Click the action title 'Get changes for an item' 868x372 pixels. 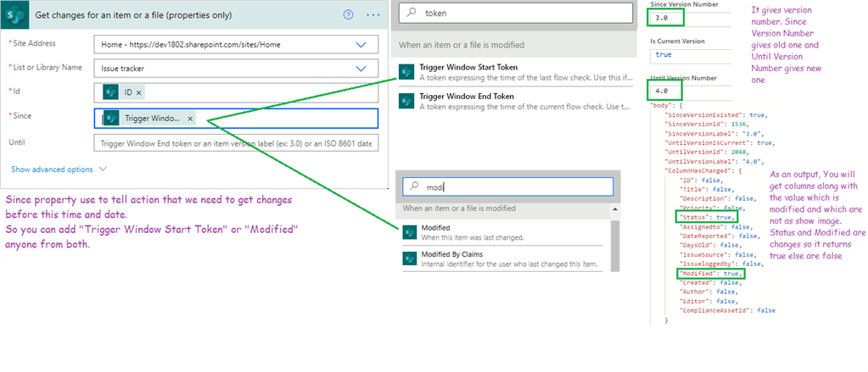tap(133, 15)
